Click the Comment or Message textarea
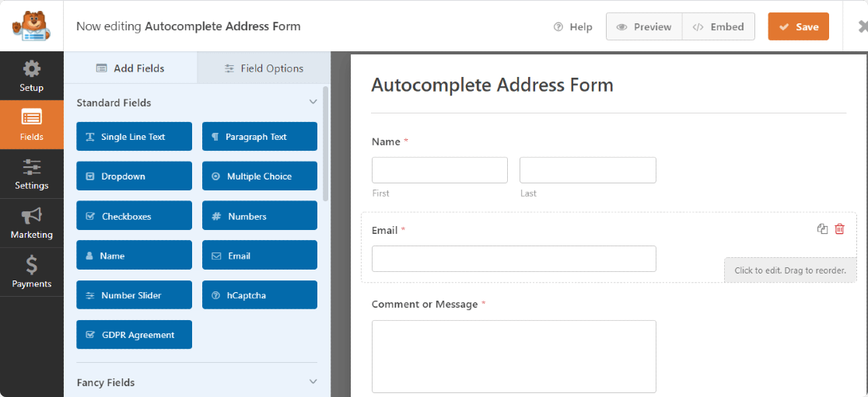 [x=513, y=357]
